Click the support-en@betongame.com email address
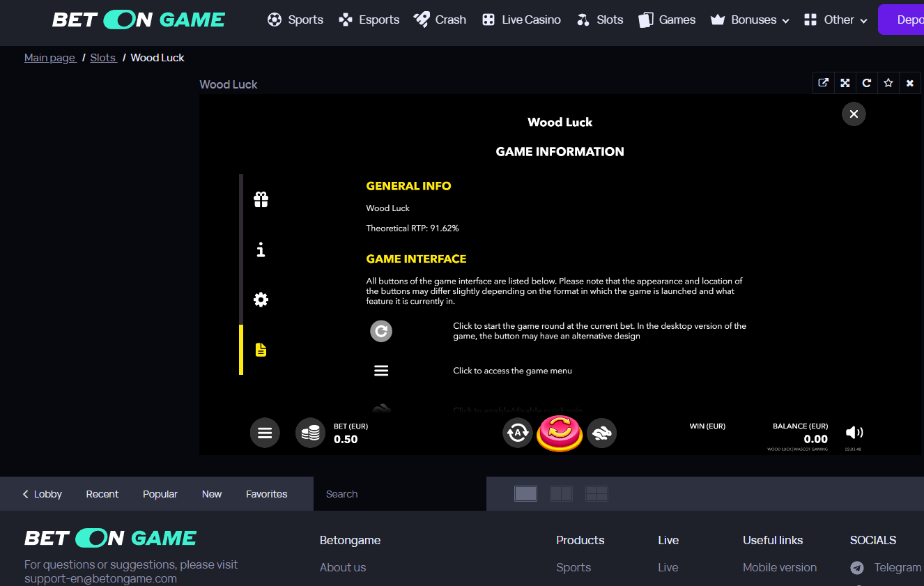 pos(100,578)
